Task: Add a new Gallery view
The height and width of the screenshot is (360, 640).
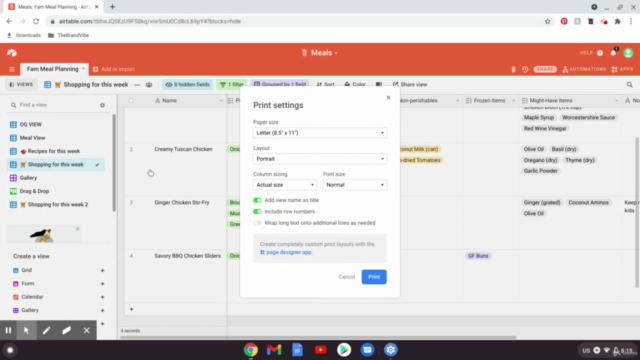Action: (102, 311)
